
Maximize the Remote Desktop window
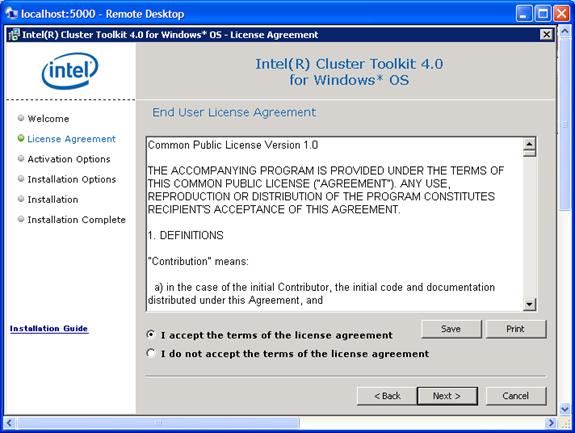543,14
